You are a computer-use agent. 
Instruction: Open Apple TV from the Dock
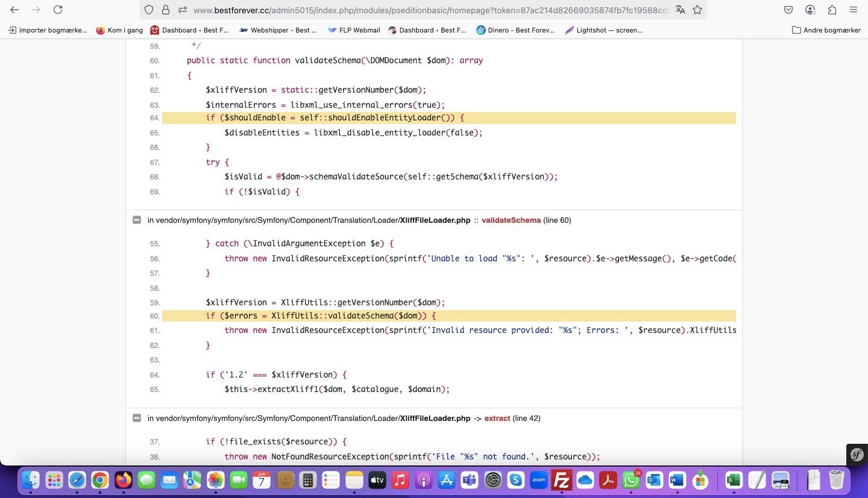[377, 480]
